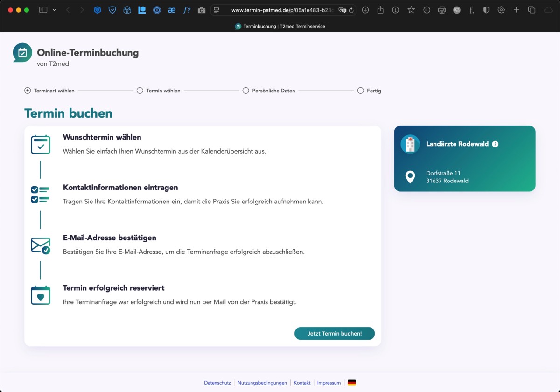
Task: Click the '31637 Rodewald' address line
Action: pyautogui.click(x=447, y=181)
